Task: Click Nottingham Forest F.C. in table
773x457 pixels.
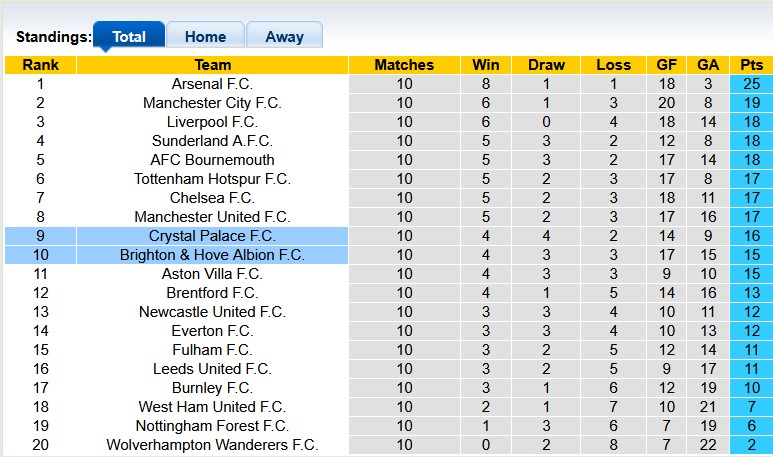Action: click(x=212, y=426)
